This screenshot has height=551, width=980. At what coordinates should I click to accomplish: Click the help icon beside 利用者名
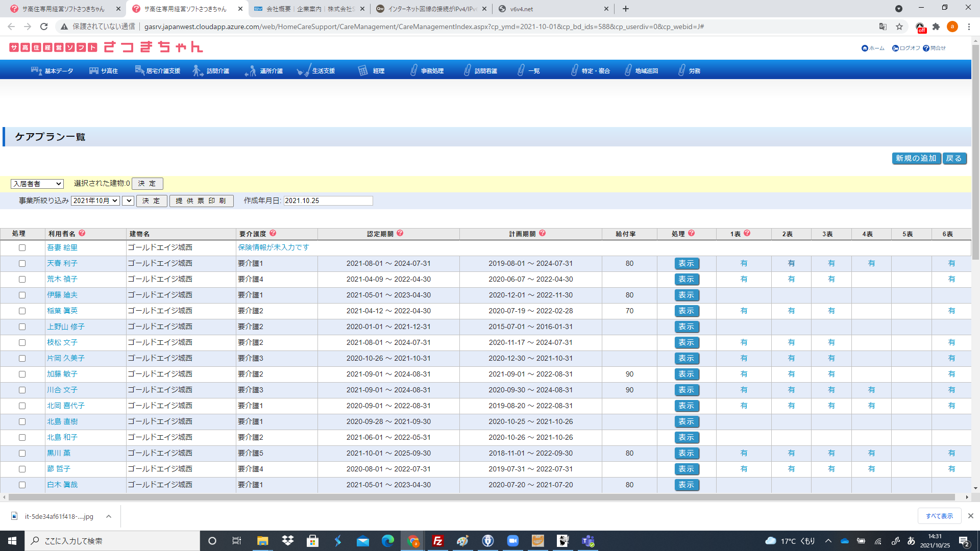(82, 233)
